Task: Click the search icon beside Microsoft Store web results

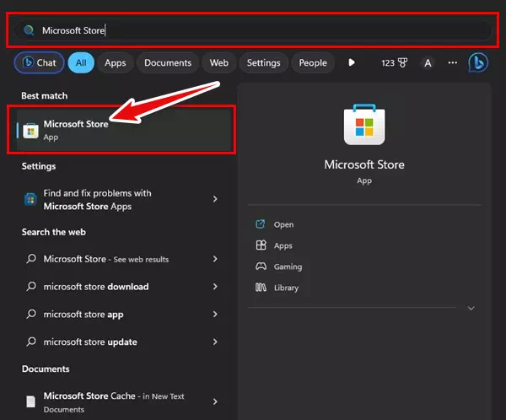Action: pos(31,259)
